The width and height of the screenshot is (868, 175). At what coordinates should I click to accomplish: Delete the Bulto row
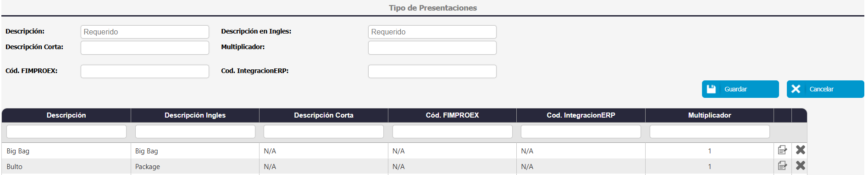coord(800,166)
